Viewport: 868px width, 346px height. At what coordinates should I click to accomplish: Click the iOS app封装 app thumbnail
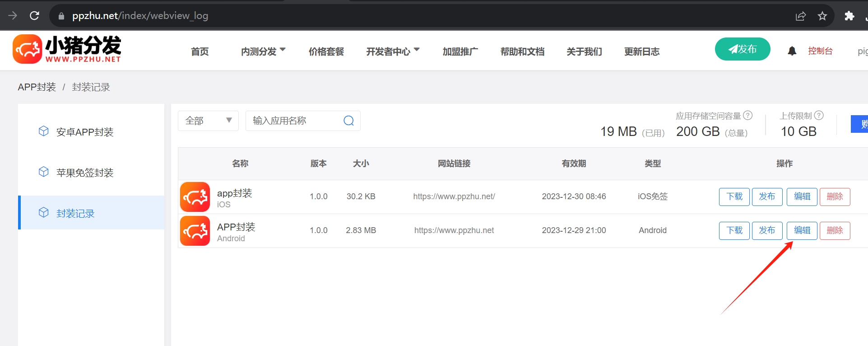pos(195,197)
